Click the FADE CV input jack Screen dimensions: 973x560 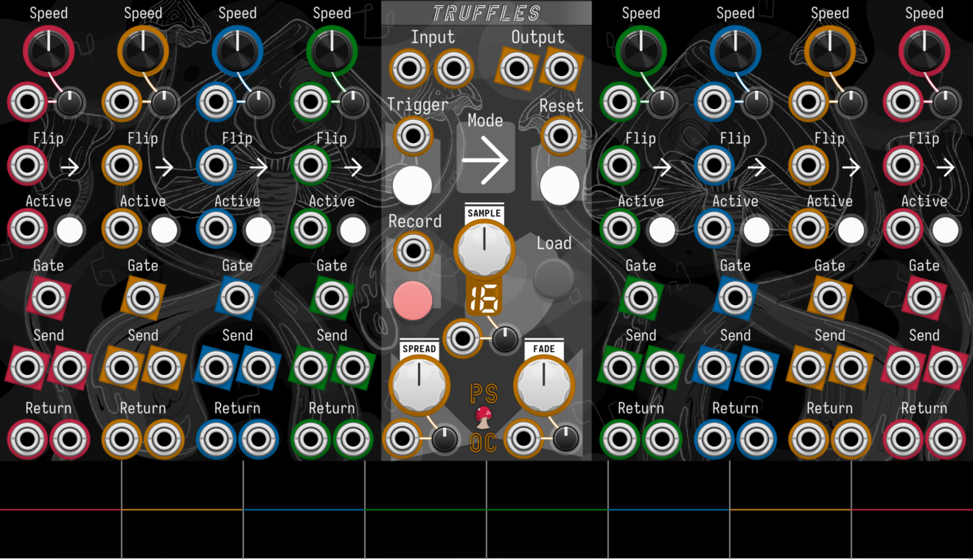pyautogui.click(x=523, y=439)
